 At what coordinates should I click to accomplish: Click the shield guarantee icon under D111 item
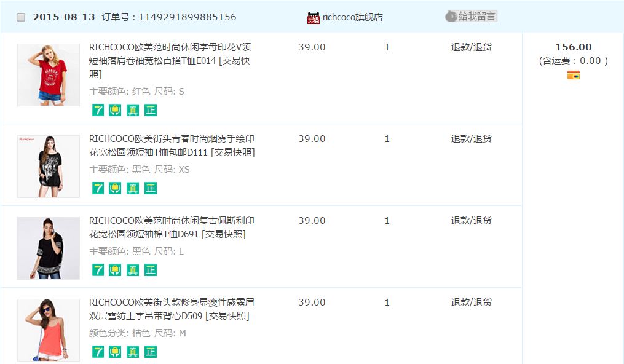pos(116,188)
